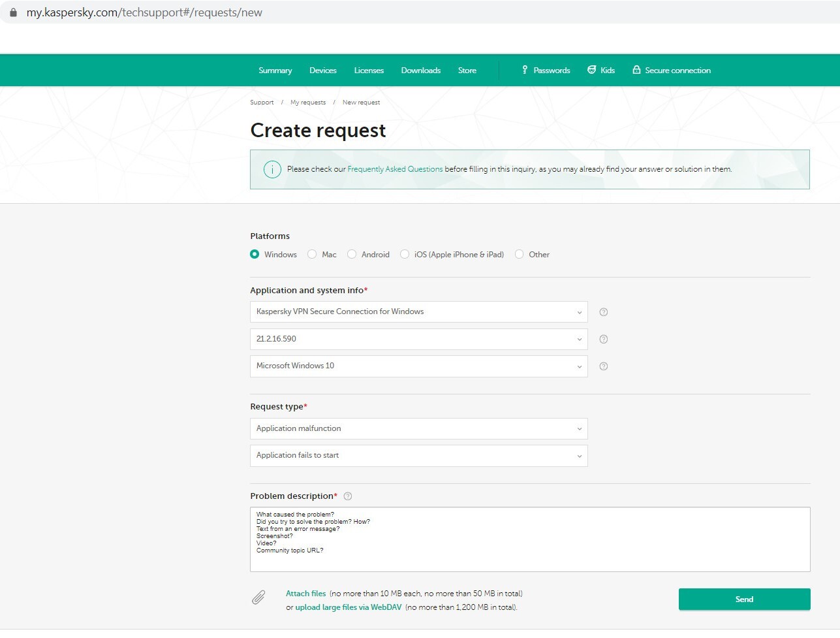840x638 pixels.
Task: Click the Support breadcrumb link
Action: (x=262, y=103)
